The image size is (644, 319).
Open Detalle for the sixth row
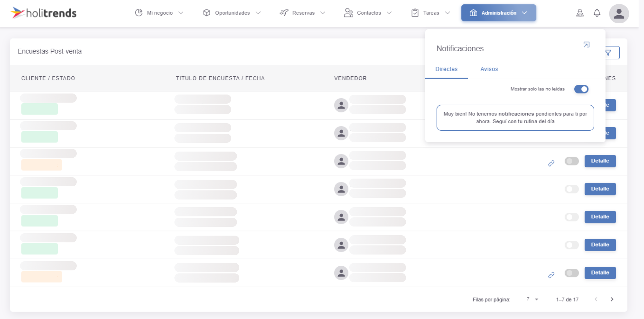point(600,245)
